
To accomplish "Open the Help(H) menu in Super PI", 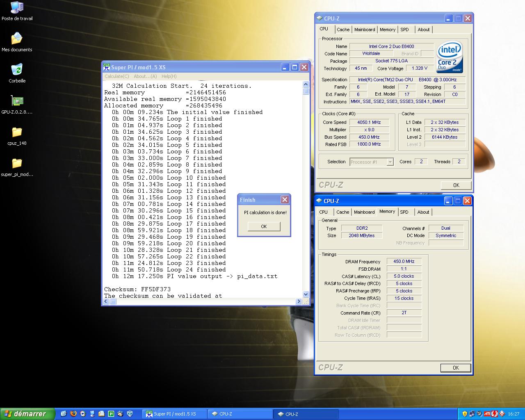I will [x=169, y=76].
